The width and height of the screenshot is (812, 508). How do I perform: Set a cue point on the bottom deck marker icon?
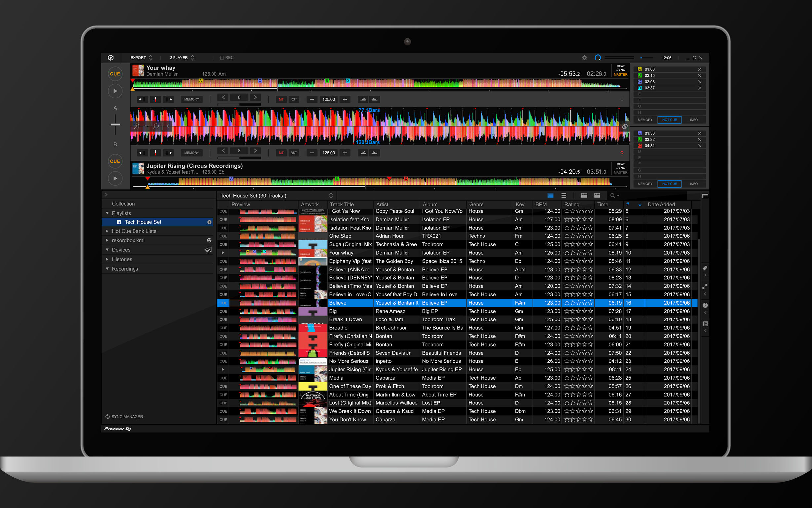(x=155, y=153)
